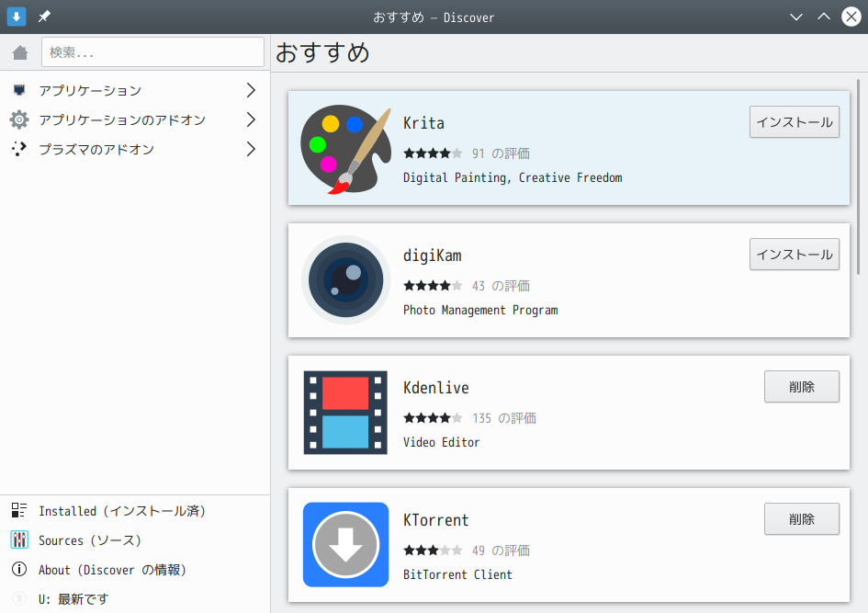This screenshot has width=868, height=613.
Task: Click Krita's 91 の評価 review count
Action: pyautogui.click(x=501, y=153)
